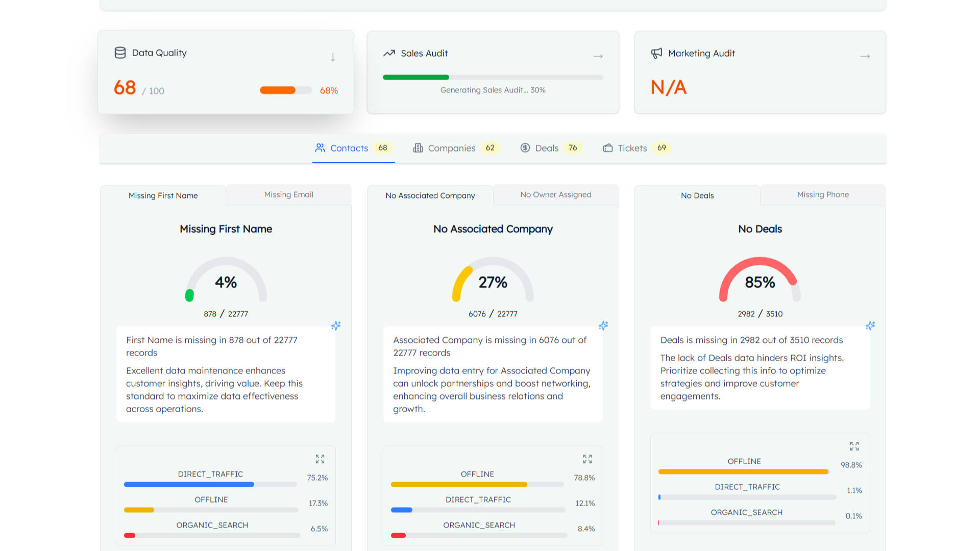Screen dimensions: 980x551
Task: Open Marketing Audit using its right arrow
Action: point(865,56)
